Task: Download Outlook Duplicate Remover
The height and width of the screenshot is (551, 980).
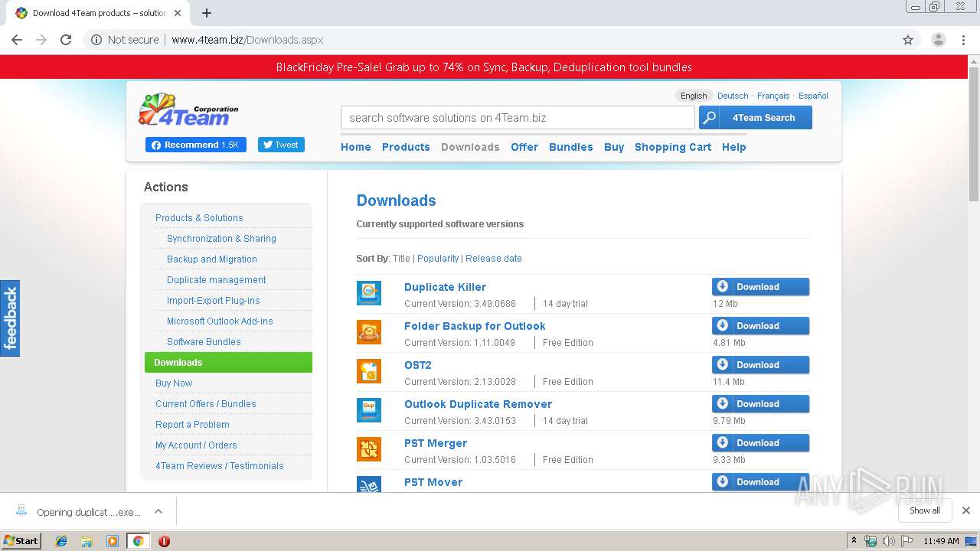Action: 760,404
